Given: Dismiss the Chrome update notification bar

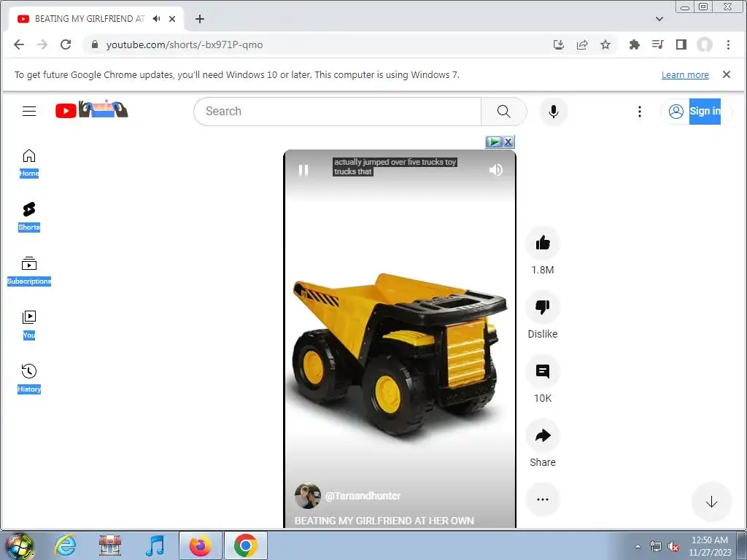Looking at the screenshot, I should point(727,74).
